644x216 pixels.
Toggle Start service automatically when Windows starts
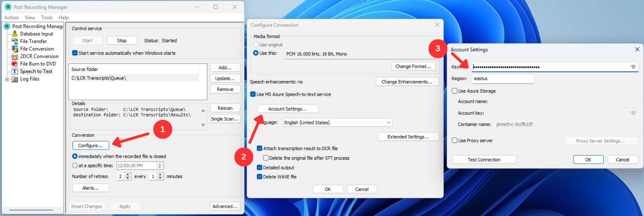click(x=75, y=53)
